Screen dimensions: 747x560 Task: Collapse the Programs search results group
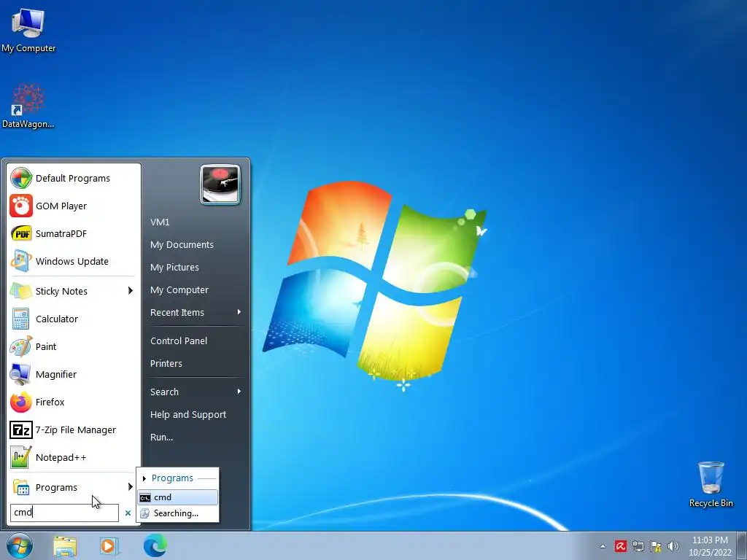point(144,478)
